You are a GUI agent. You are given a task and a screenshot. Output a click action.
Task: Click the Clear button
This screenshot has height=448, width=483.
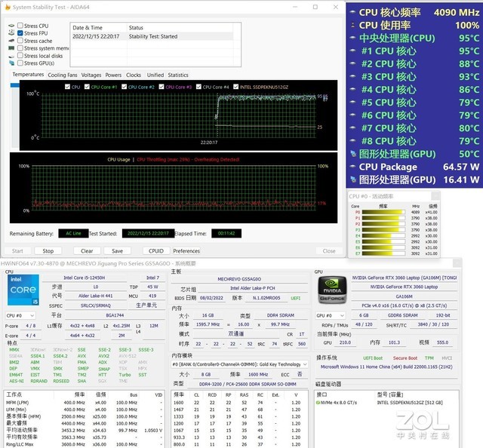tap(87, 251)
